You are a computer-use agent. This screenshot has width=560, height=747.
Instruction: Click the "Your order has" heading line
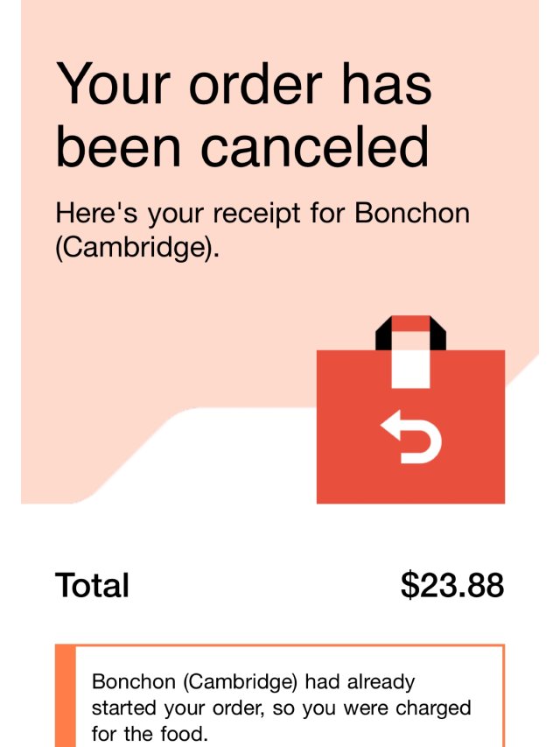tap(243, 84)
